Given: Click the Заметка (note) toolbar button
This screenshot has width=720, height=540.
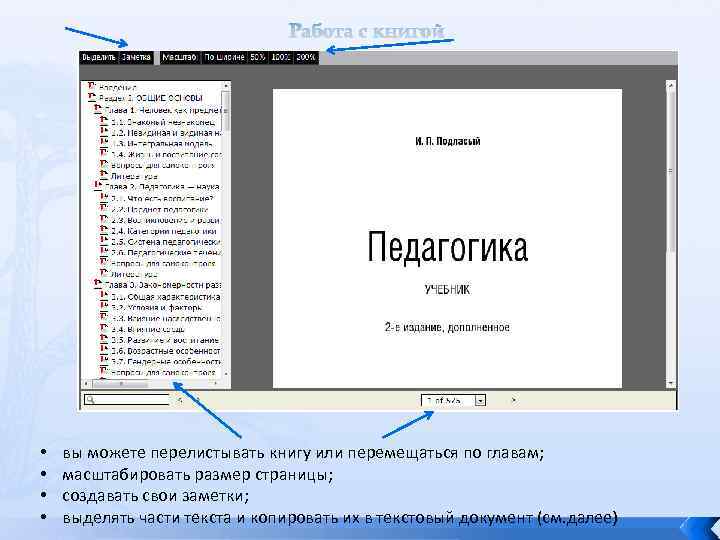Looking at the screenshot, I should tap(136, 57).
